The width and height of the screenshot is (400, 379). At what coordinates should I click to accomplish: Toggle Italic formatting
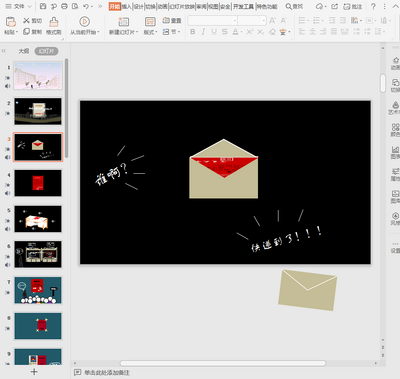coord(203,32)
